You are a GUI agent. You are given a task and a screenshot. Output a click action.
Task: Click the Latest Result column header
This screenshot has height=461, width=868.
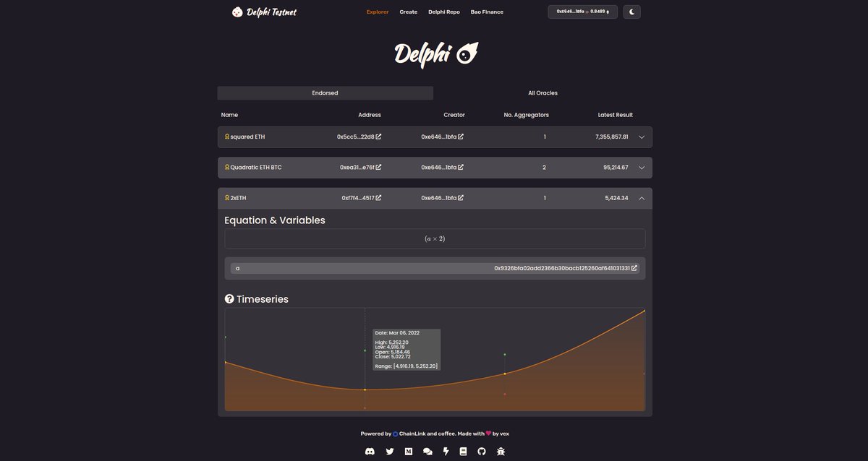(x=616, y=115)
